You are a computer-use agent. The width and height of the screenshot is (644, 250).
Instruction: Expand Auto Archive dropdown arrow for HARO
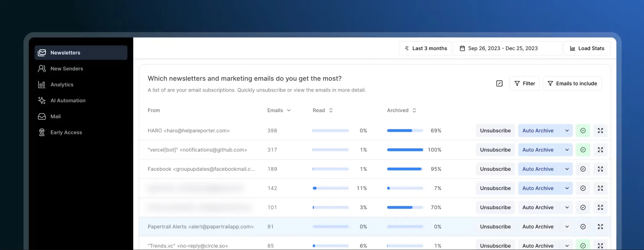[x=567, y=131]
